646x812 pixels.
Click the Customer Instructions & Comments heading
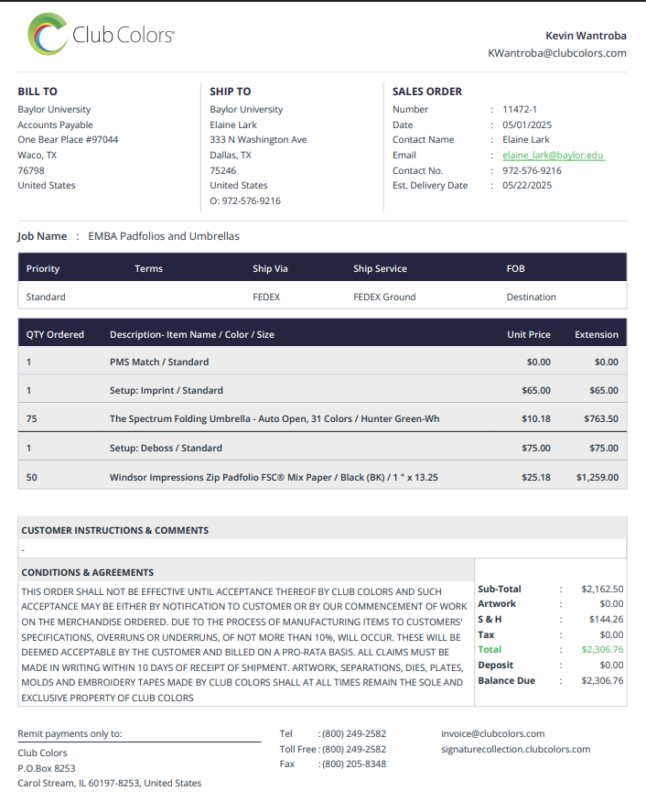[115, 530]
